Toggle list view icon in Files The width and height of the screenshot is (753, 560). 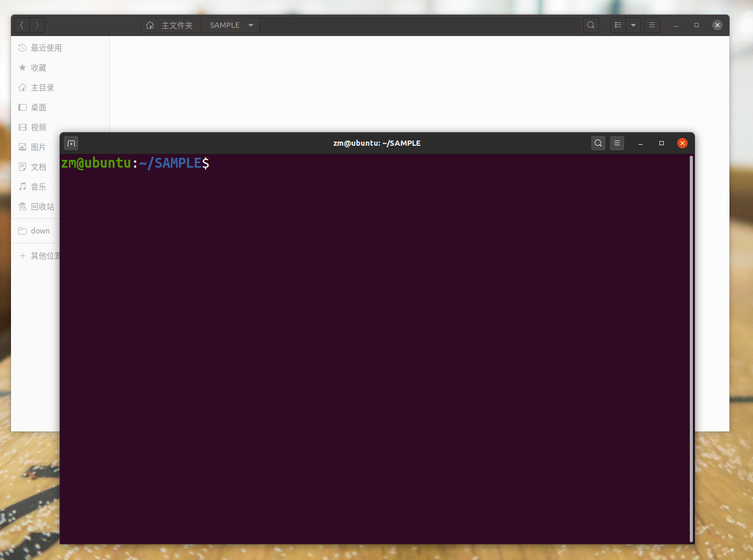[x=618, y=25]
